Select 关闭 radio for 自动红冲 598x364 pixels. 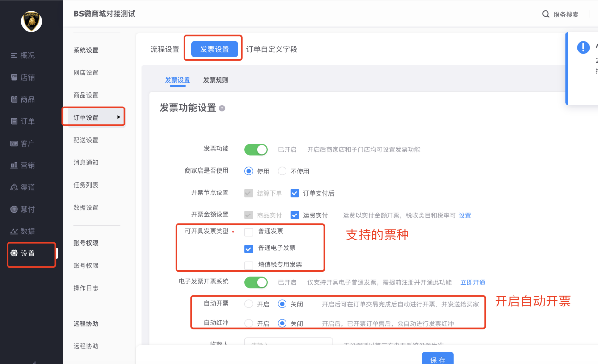pyautogui.click(x=282, y=323)
